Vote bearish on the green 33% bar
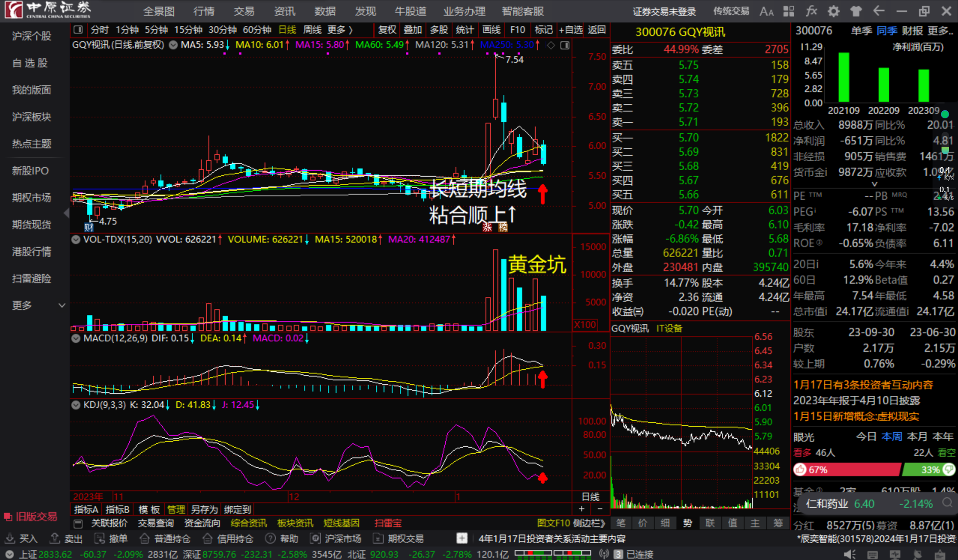Screen dimensions: 958x560 click(929, 470)
